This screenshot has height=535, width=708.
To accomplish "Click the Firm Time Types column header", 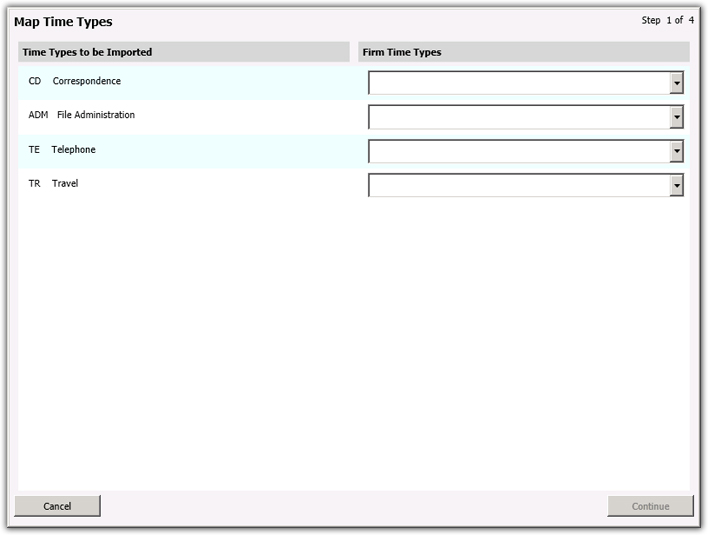I will [402, 52].
